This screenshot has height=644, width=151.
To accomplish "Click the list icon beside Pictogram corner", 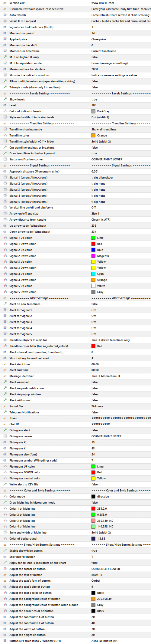I will coord(5,436).
